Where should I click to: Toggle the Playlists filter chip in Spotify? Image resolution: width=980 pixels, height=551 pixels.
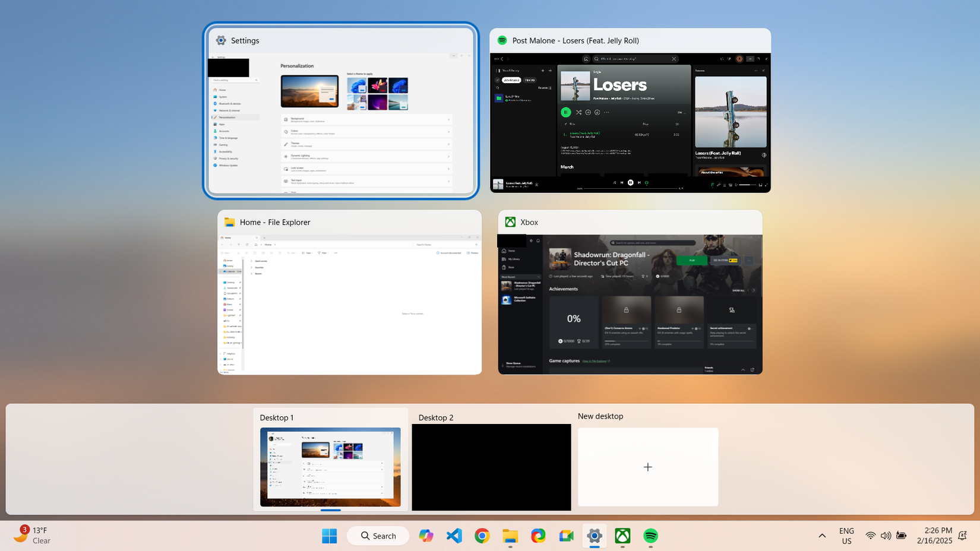(x=530, y=80)
